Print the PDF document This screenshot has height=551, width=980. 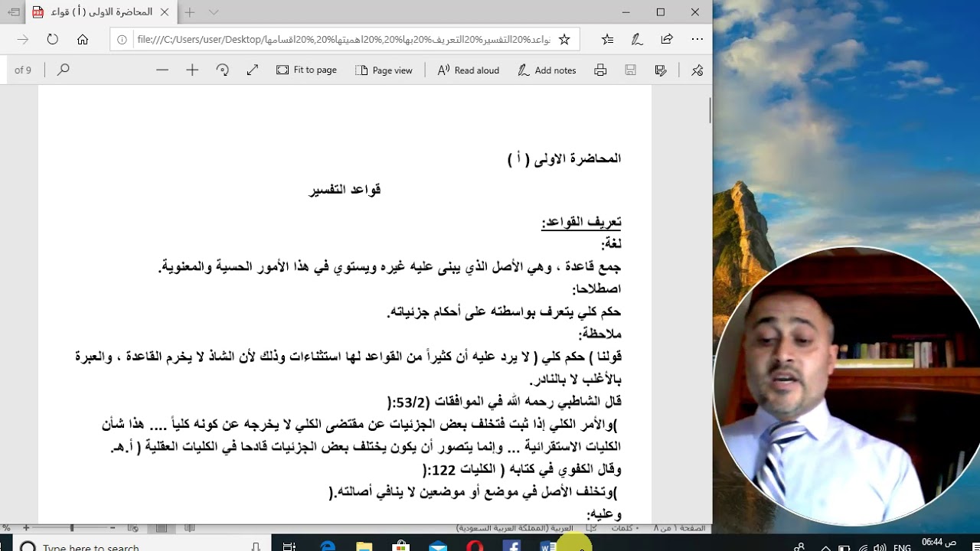600,70
